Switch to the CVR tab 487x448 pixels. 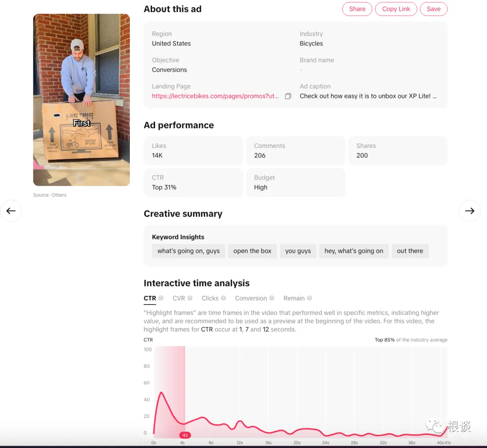tap(179, 298)
